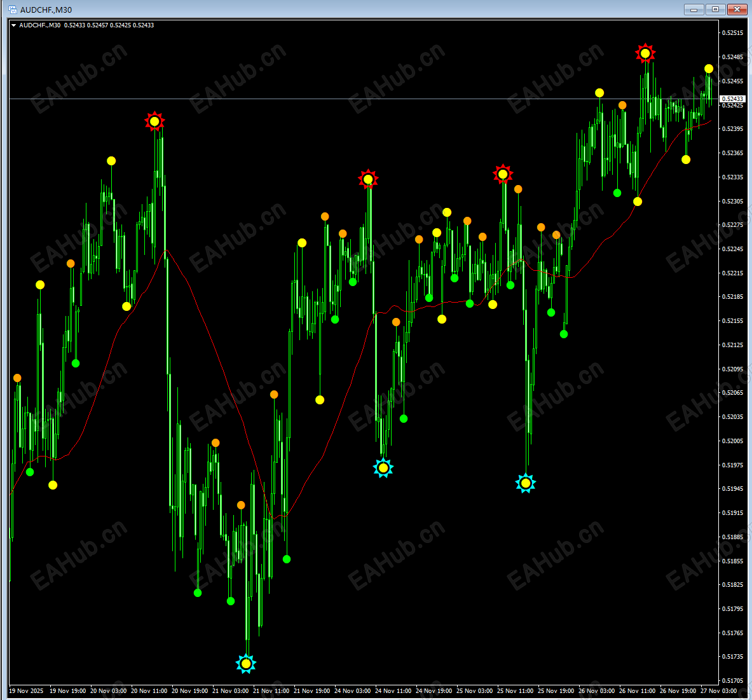Click the 27 Nov 03:00 time axis label

(x=719, y=691)
